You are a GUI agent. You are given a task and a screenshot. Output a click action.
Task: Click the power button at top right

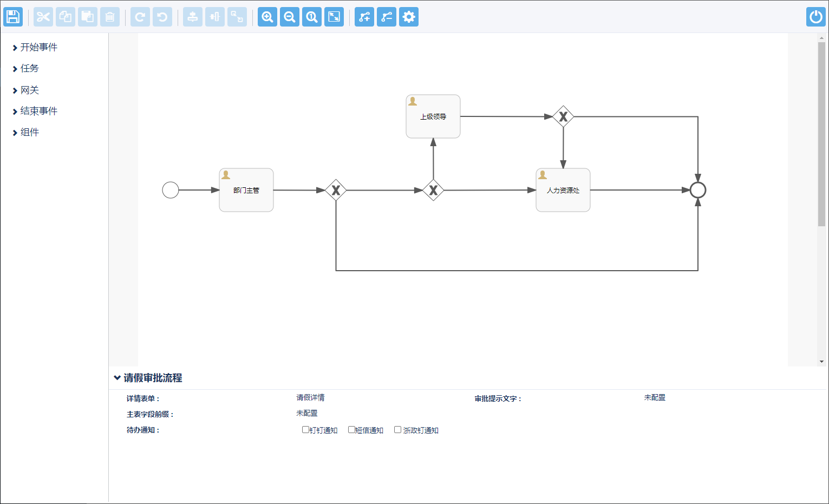click(815, 17)
